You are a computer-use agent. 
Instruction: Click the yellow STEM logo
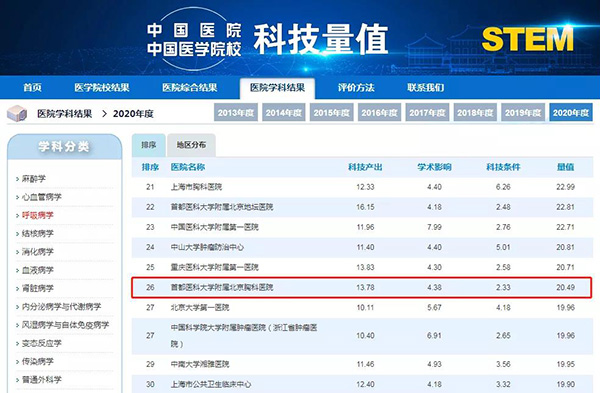(528, 39)
